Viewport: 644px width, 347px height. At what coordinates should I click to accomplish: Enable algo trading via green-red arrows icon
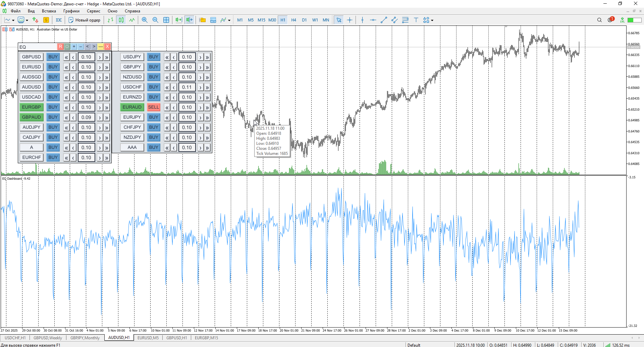[35, 20]
